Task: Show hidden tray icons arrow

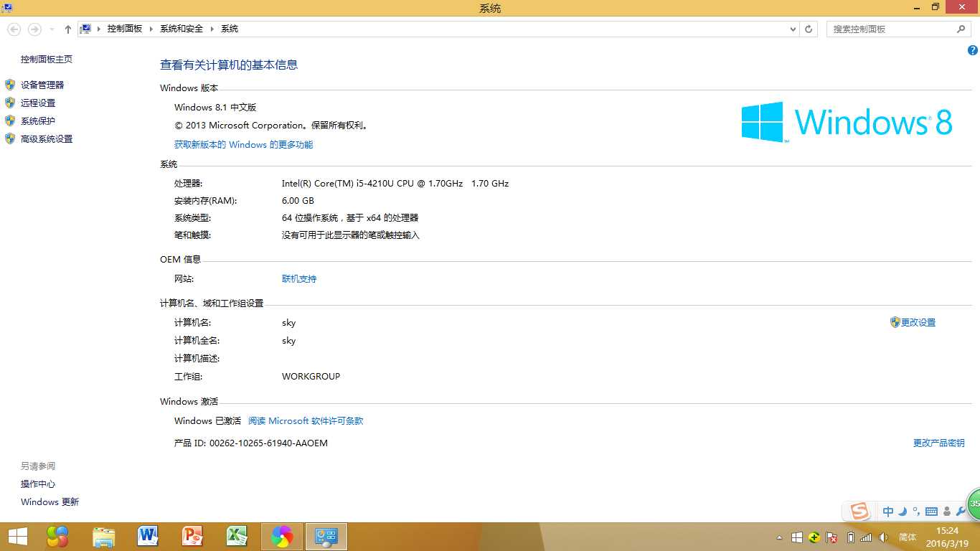Action: pyautogui.click(x=779, y=537)
